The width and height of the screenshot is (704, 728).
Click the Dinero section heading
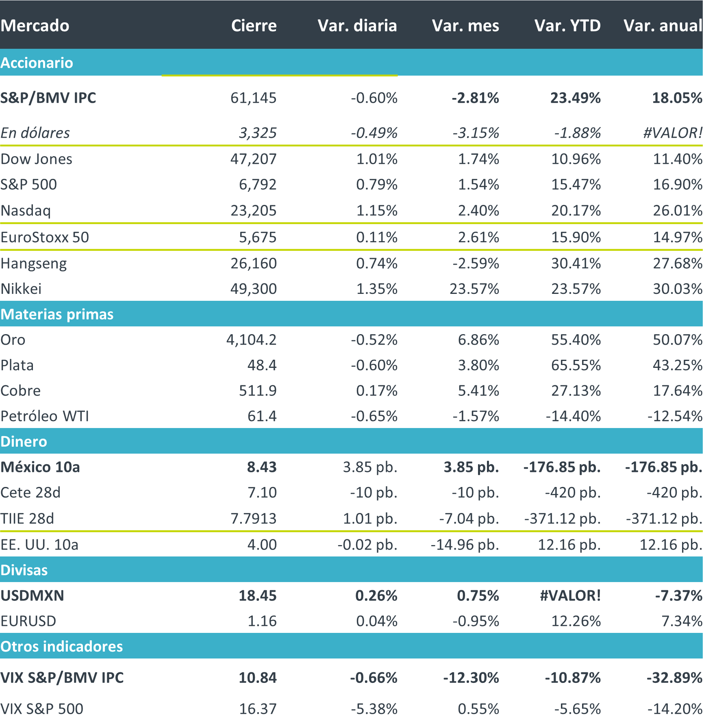[x=24, y=441]
